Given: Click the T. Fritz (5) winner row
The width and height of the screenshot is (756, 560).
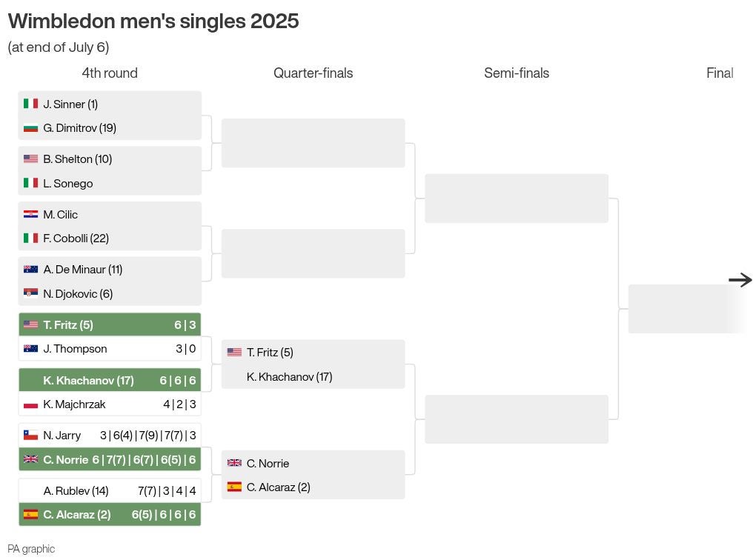Looking at the screenshot, I should coord(110,325).
